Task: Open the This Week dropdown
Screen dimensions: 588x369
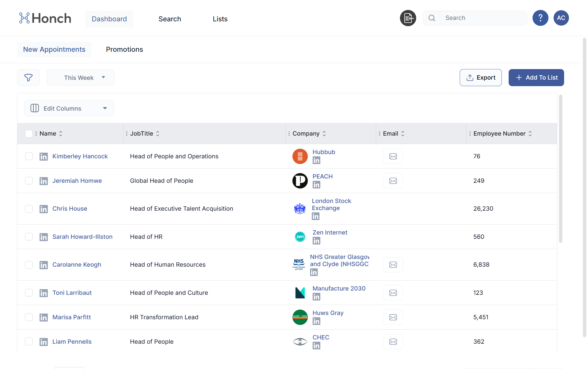Action: pyautogui.click(x=81, y=78)
